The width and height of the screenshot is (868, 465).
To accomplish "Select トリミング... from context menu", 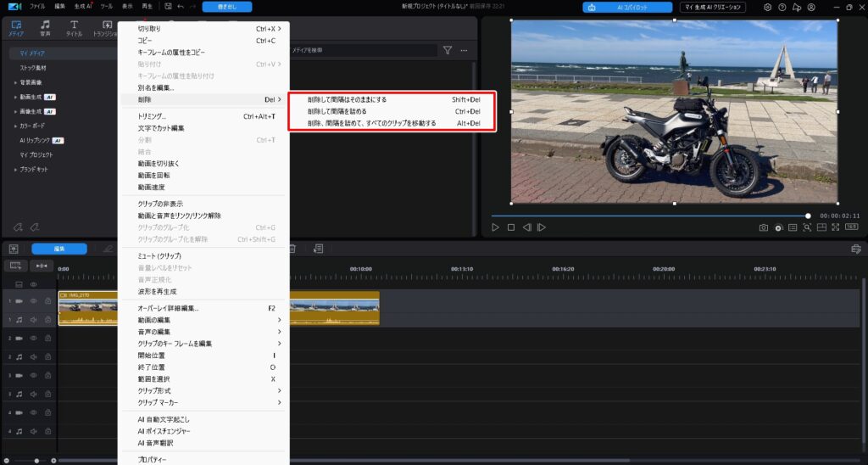I will coord(203,116).
